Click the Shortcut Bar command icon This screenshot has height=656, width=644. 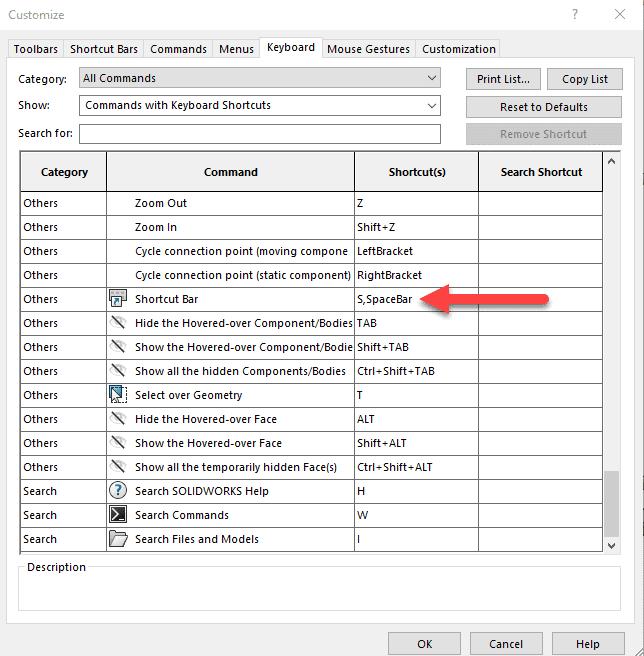click(x=118, y=299)
